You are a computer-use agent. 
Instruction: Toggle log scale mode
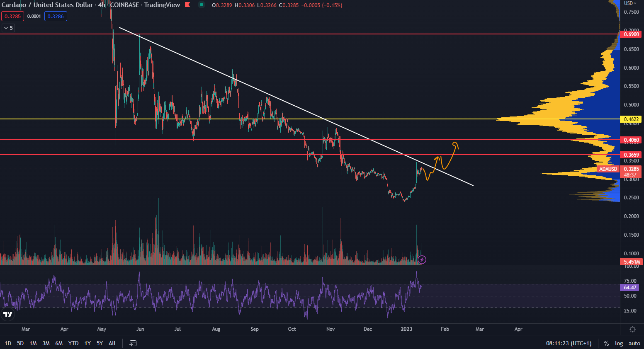point(619,343)
